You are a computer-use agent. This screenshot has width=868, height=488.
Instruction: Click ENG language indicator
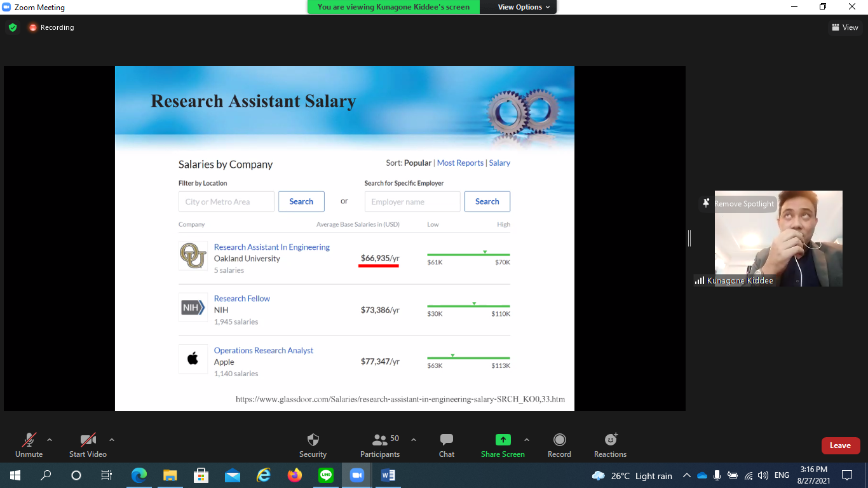[782, 475]
